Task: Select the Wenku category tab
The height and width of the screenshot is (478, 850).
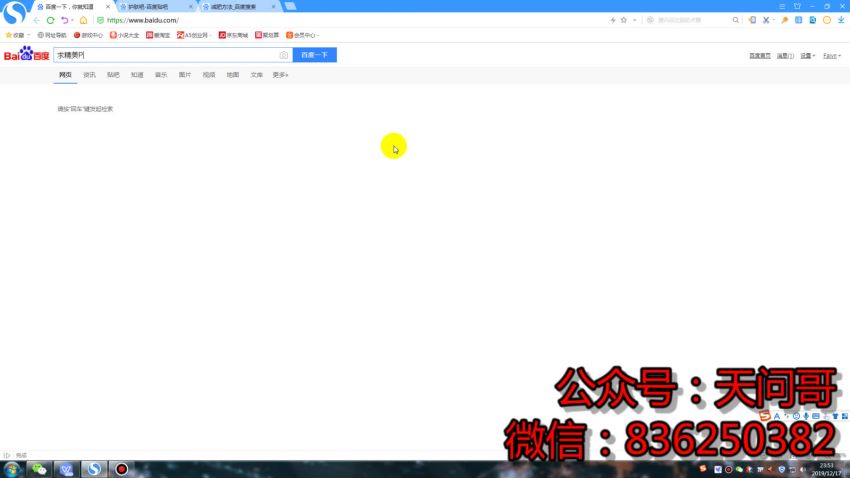Action: pyautogui.click(x=256, y=75)
